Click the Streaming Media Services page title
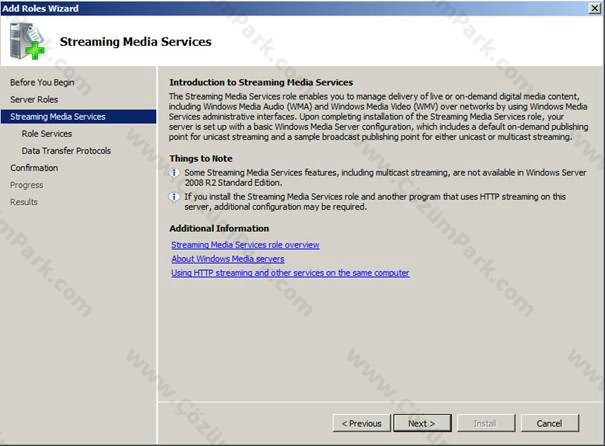This screenshot has width=605, height=446. point(135,41)
